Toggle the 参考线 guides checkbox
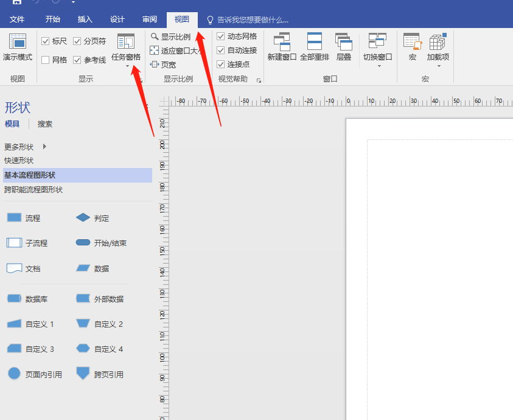Screen dimensions: 513x420 (x=77, y=60)
